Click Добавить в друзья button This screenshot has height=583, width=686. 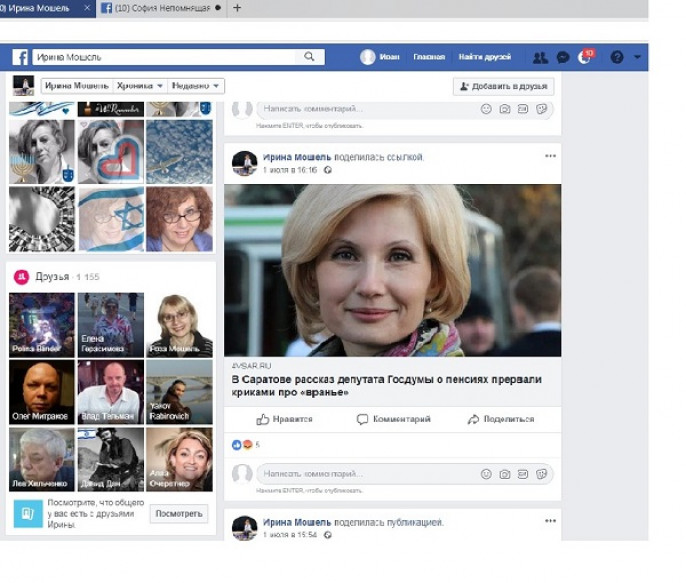[x=503, y=86]
